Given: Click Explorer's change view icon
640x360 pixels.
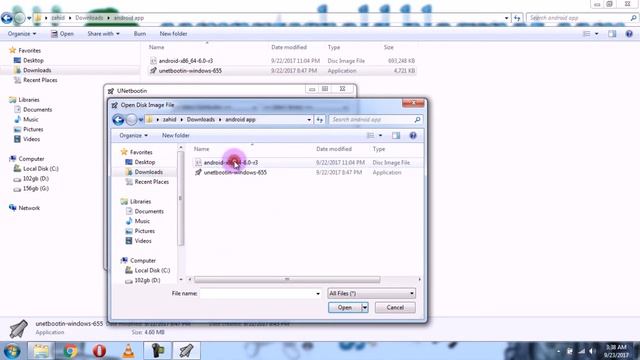Looking at the screenshot, I should pos(587,34).
